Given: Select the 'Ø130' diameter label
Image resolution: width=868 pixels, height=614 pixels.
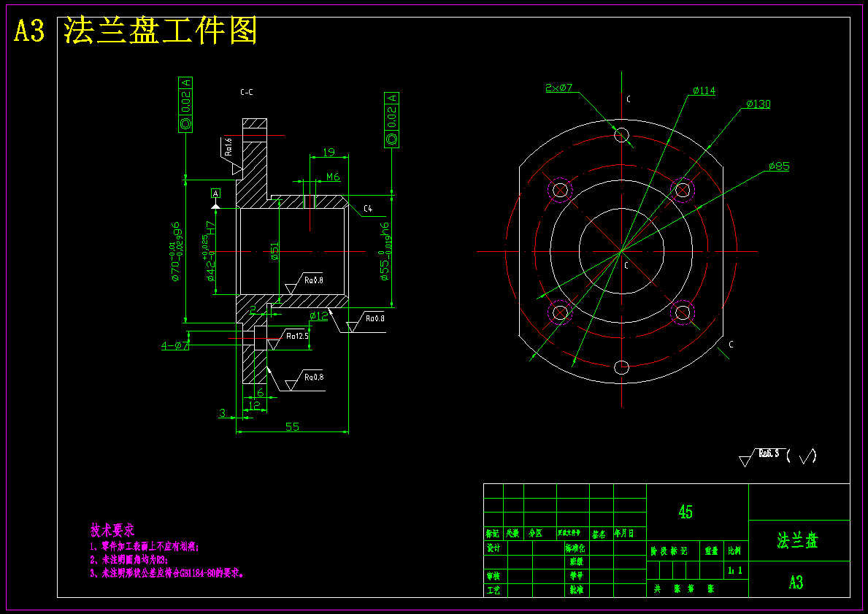Looking at the screenshot, I should click(x=758, y=104).
